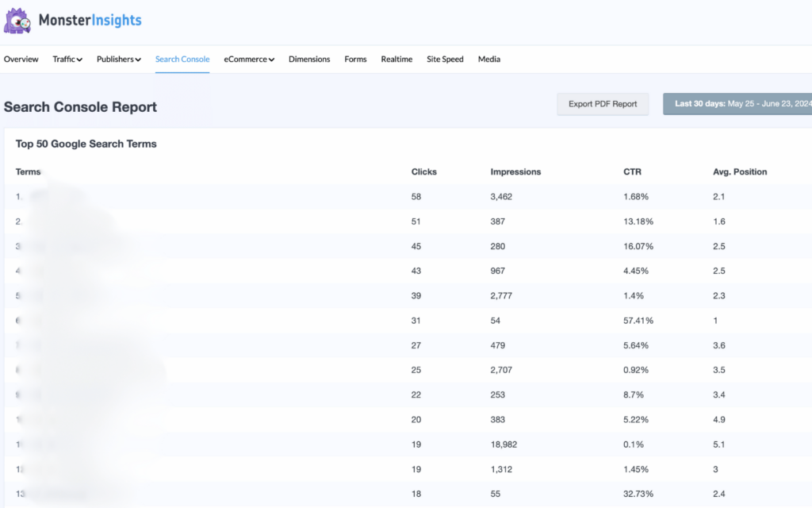Click the Impressions column header
This screenshot has height=508, width=812.
pos(515,171)
